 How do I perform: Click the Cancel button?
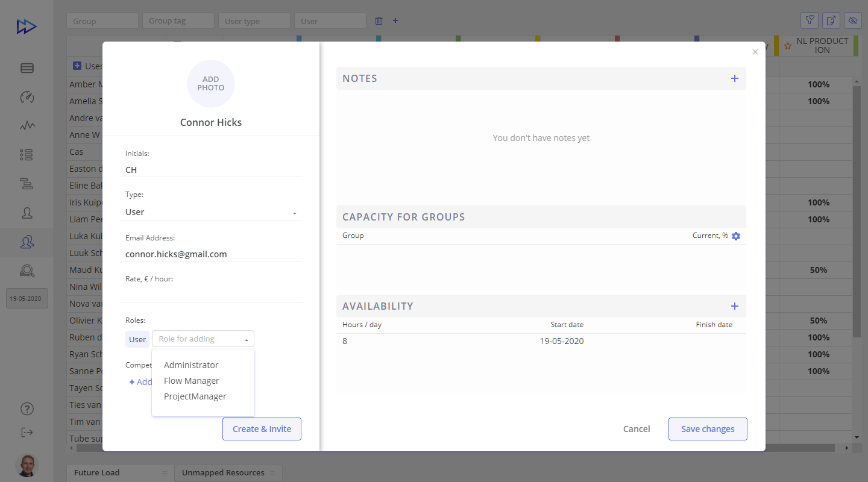pos(637,429)
